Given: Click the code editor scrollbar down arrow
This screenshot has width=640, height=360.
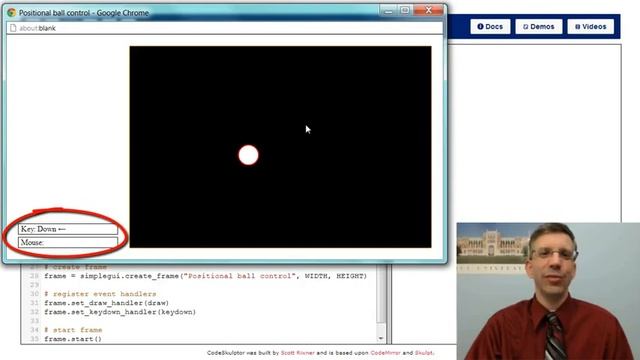Looking at the screenshot, I should (380, 338).
